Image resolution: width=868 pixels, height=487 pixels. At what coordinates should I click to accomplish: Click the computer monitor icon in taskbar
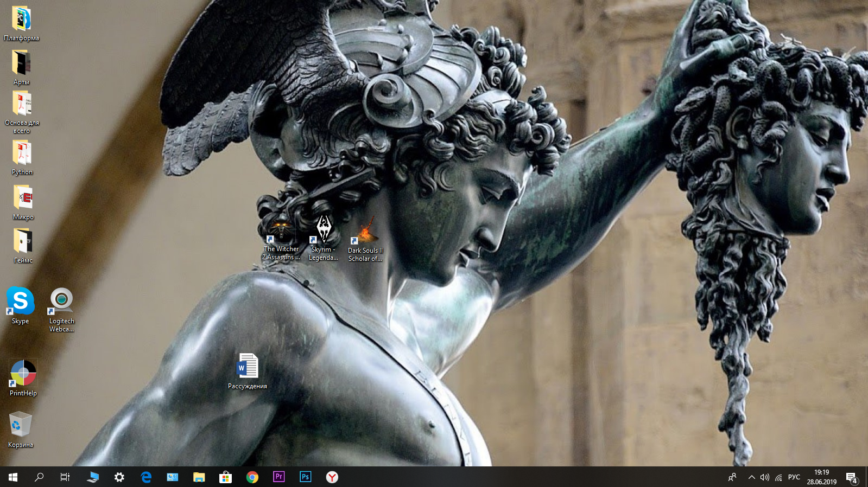[93, 477]
